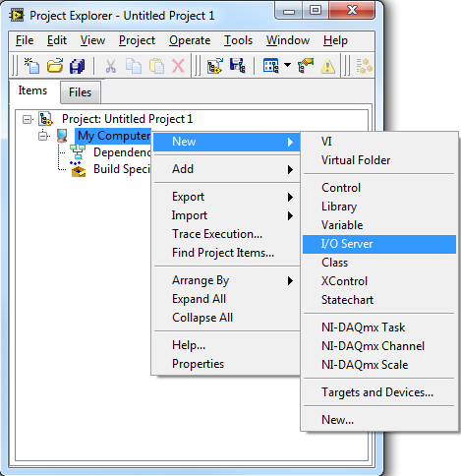Expand the New submenu arrow

point(290,142)
